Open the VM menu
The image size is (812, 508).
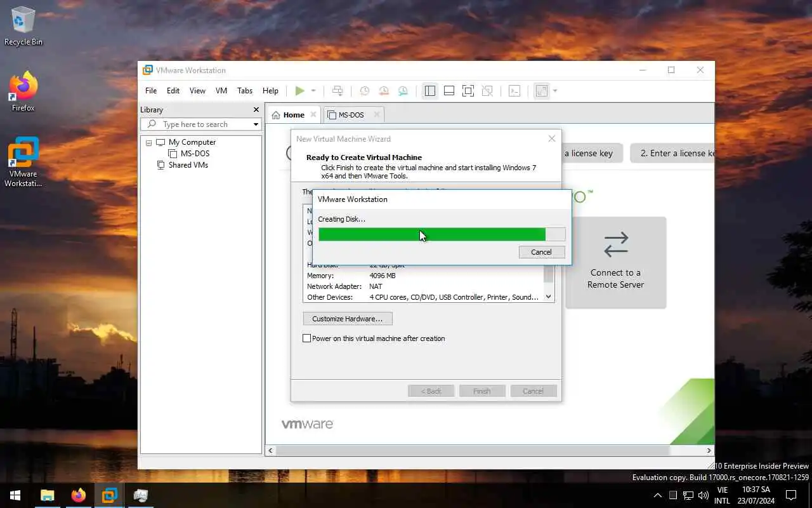221,91
